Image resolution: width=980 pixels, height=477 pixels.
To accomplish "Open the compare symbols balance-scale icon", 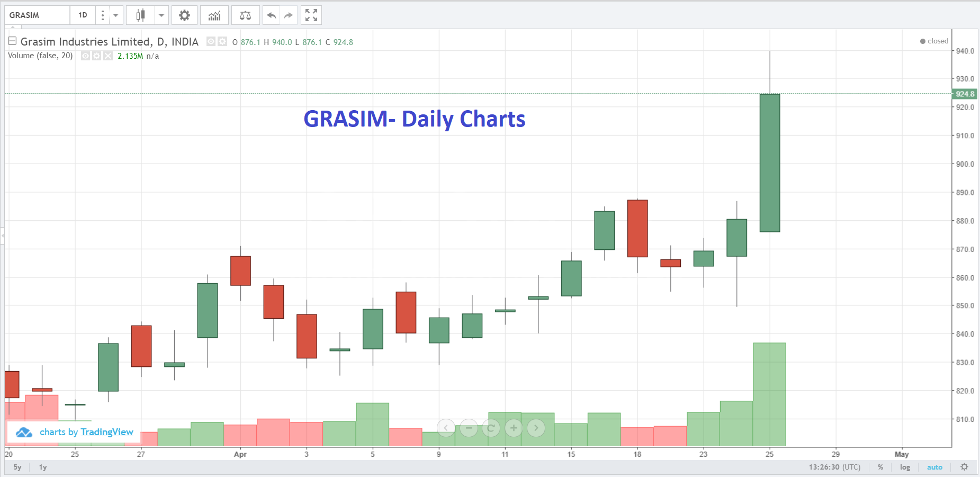I will pos(245,15).
